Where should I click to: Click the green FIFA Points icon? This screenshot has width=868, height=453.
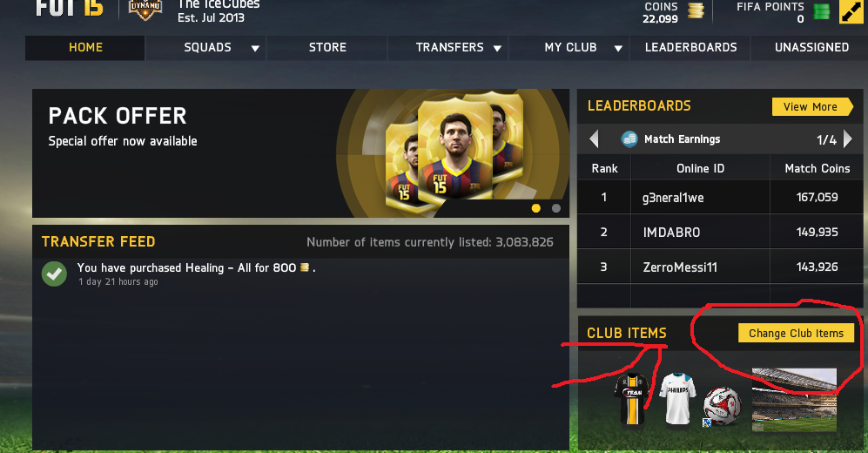click(822, 11)
